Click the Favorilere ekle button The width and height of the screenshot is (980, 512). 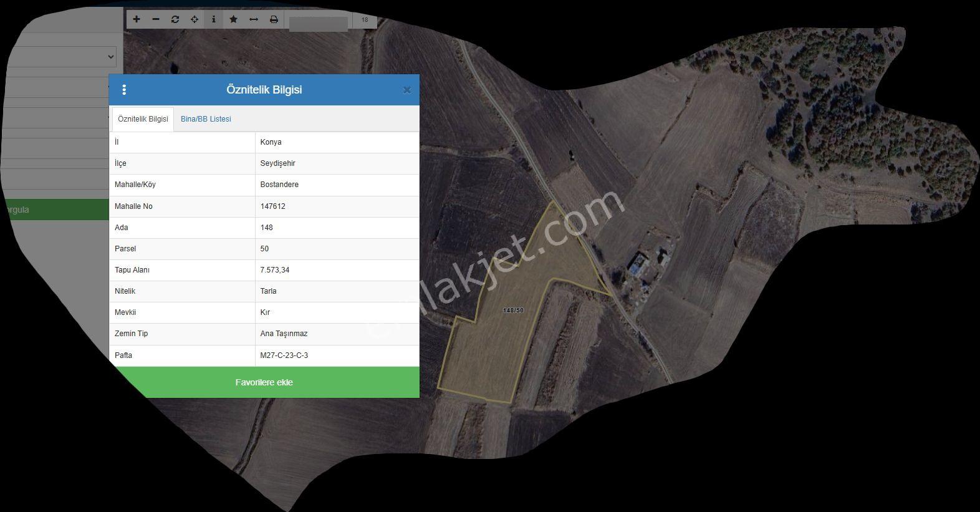(264, 382)
